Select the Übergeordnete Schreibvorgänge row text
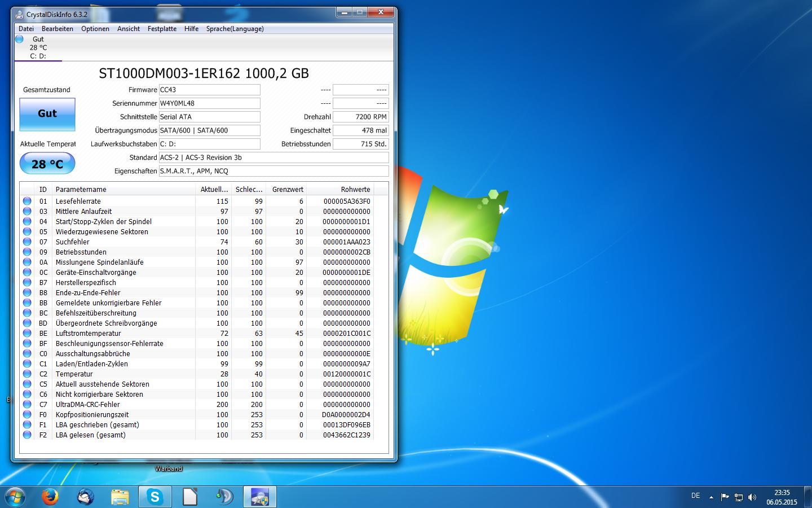This screenshot has width=812, height=508. [107, 323]
